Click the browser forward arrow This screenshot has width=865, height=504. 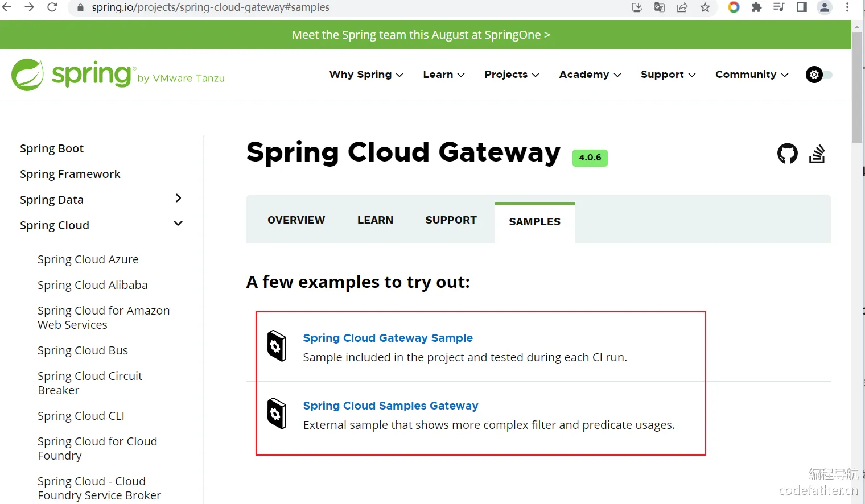pos(30,7)
